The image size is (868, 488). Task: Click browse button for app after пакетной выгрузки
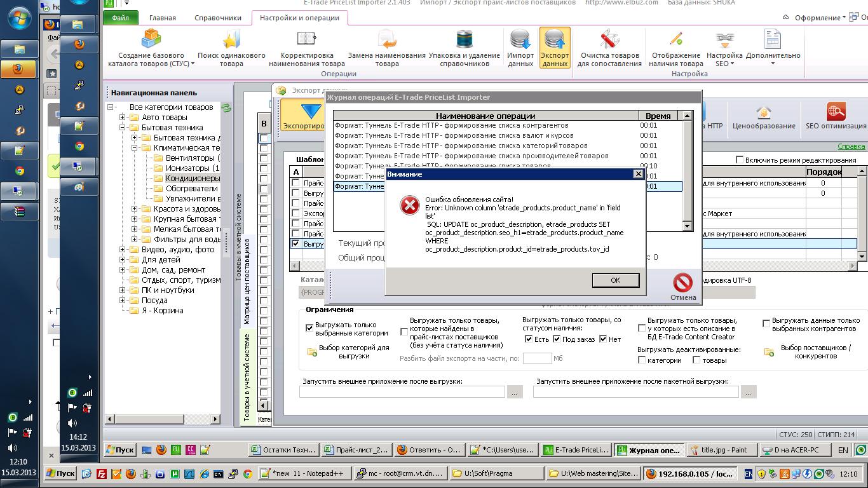[x=749, y=392]
